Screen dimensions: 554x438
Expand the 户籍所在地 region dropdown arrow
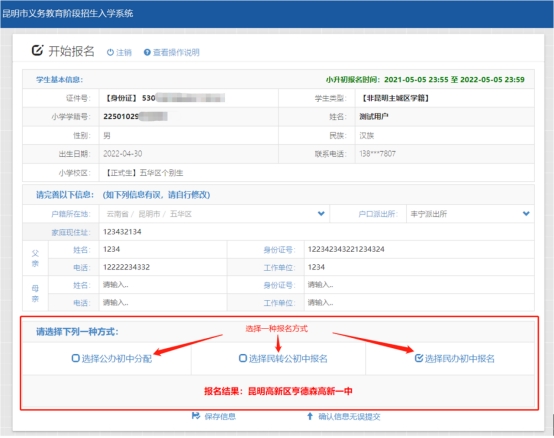pyautogui.click(x=321, y=213)
